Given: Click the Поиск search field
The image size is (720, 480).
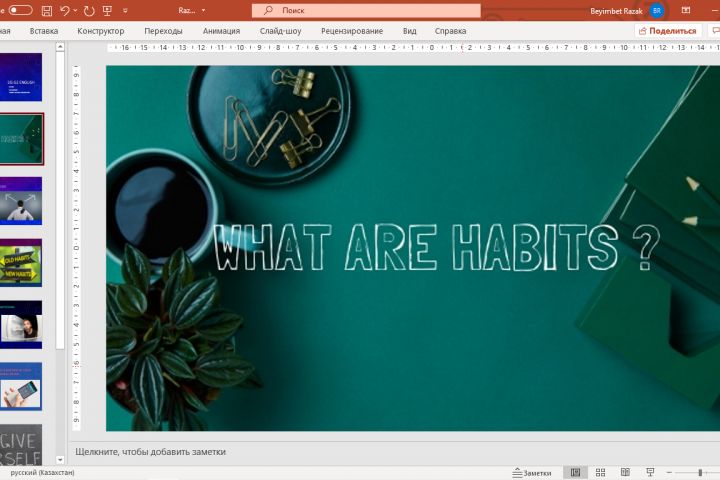Looking at the screenshot, I should tap(366, 10).
